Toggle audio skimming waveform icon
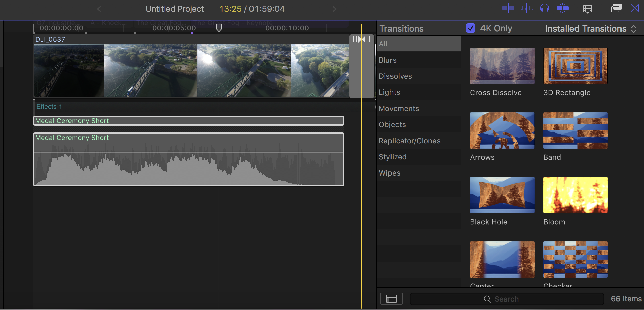 pos(526,8)
